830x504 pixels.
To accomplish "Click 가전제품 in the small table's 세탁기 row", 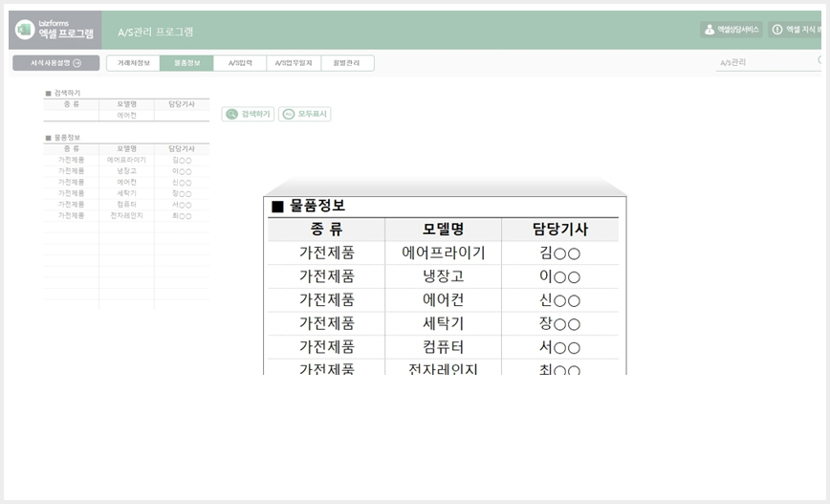I will [x=72, y=193].
